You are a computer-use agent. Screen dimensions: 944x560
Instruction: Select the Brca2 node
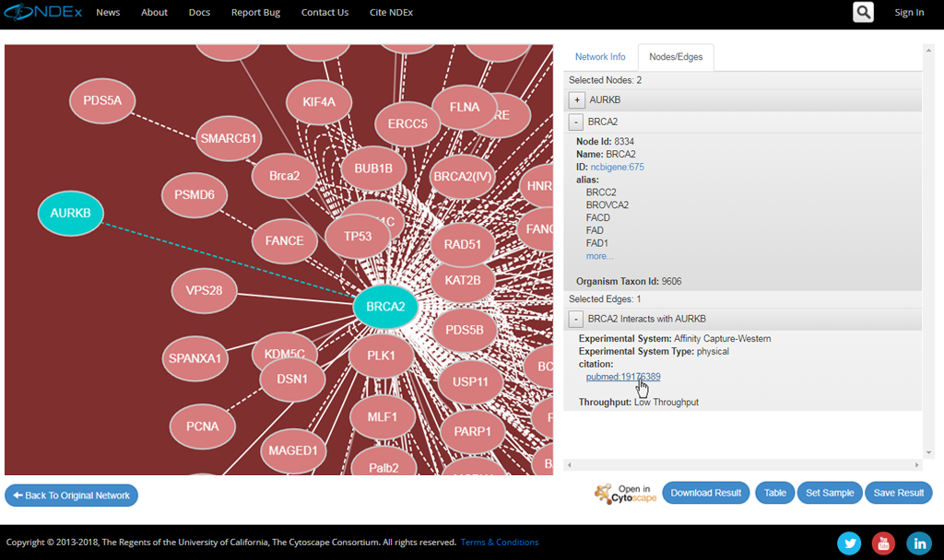(x=284, y=176)
